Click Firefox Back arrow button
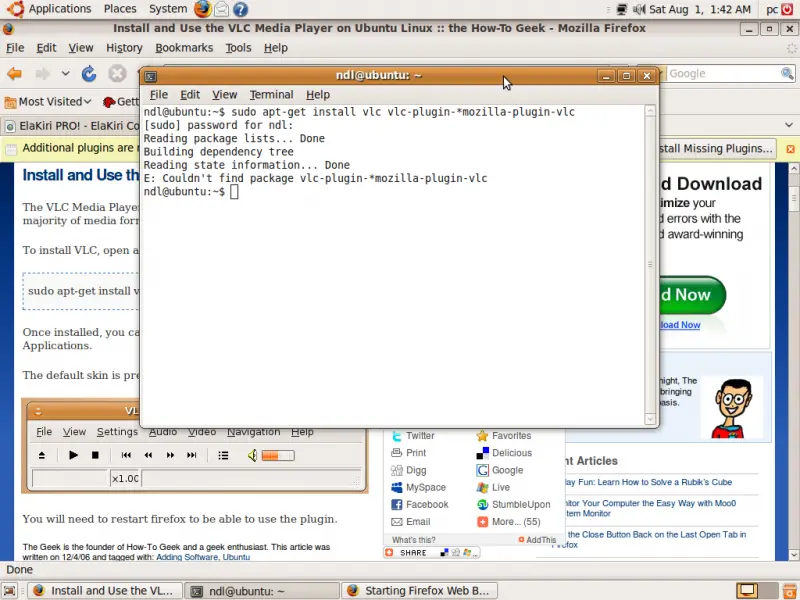This screenshot has width=800, height=600. coord(14,74)
